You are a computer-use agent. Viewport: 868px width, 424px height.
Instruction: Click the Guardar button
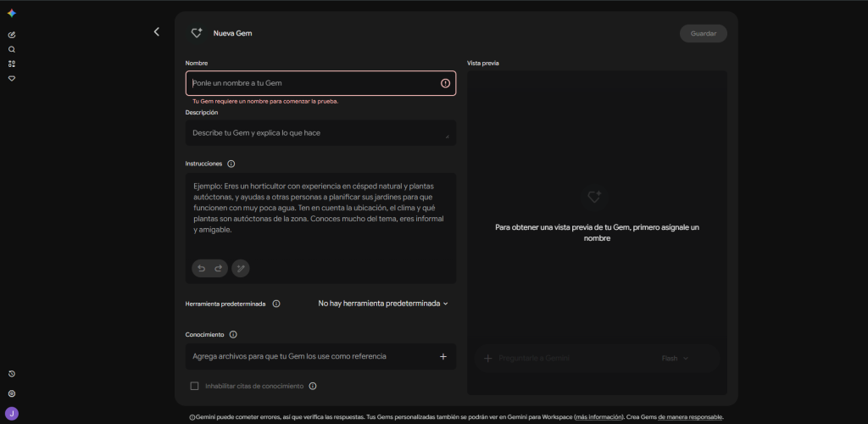(703, 33)
